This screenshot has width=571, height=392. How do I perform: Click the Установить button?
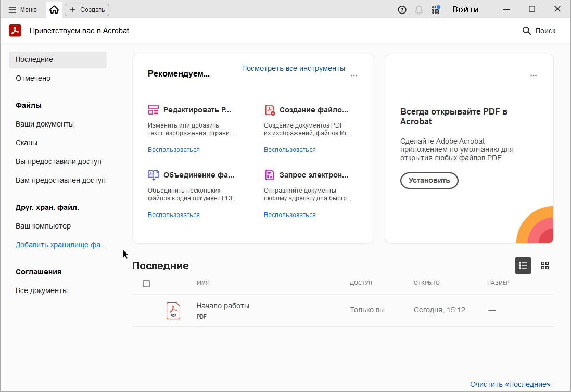(x=429, y=181)
